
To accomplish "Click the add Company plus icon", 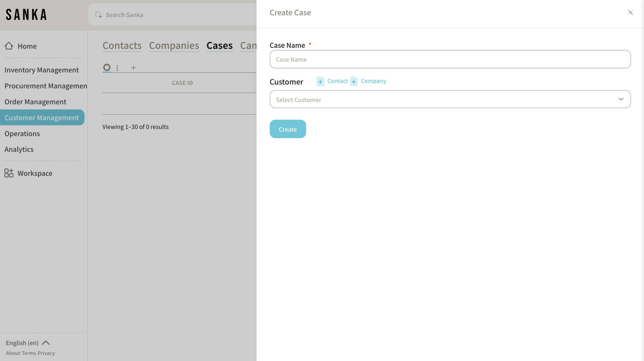I will [x=354, y=81].
